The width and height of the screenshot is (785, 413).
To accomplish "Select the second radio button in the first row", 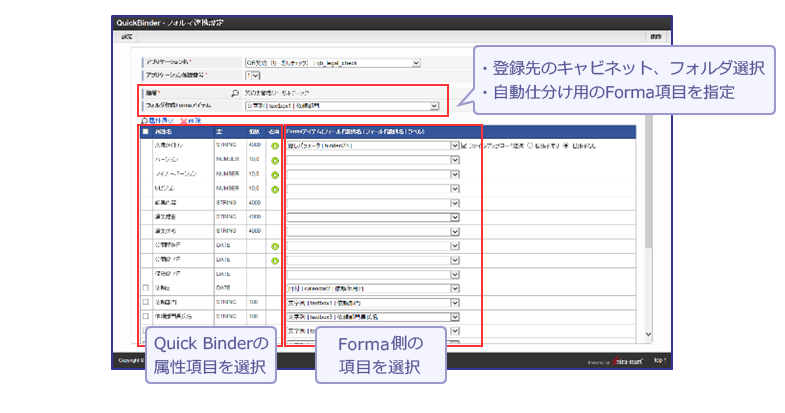I will [566, 146].
